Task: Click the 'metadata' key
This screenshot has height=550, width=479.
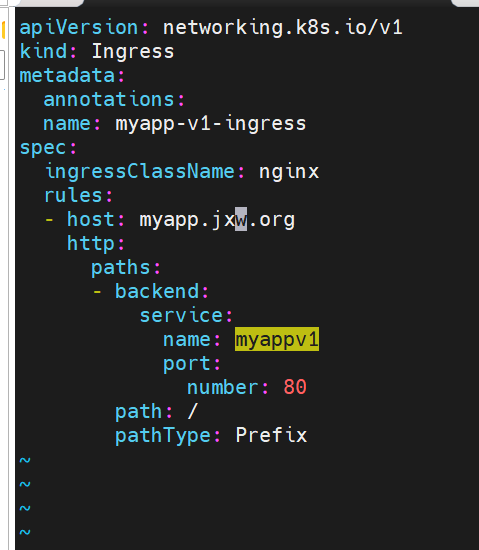Action: 67,75
